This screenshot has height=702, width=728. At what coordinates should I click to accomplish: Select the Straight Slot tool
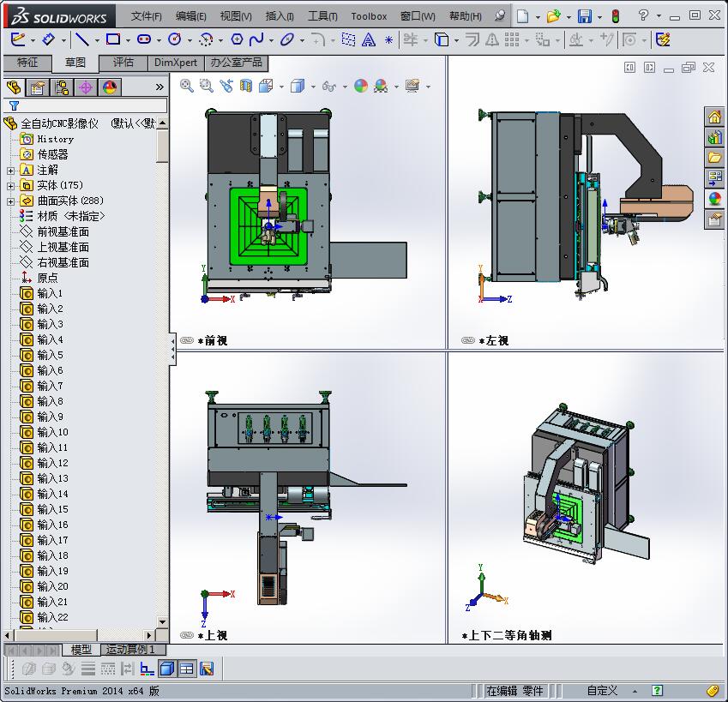point(144,39)
